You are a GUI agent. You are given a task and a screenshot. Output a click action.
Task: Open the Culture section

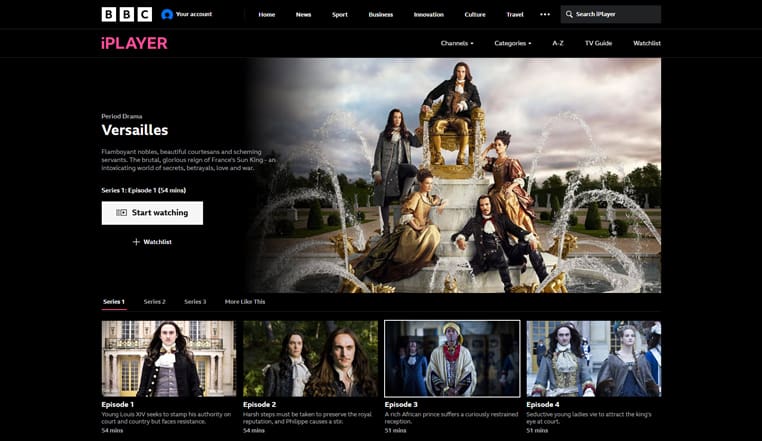tap(475, 15)
